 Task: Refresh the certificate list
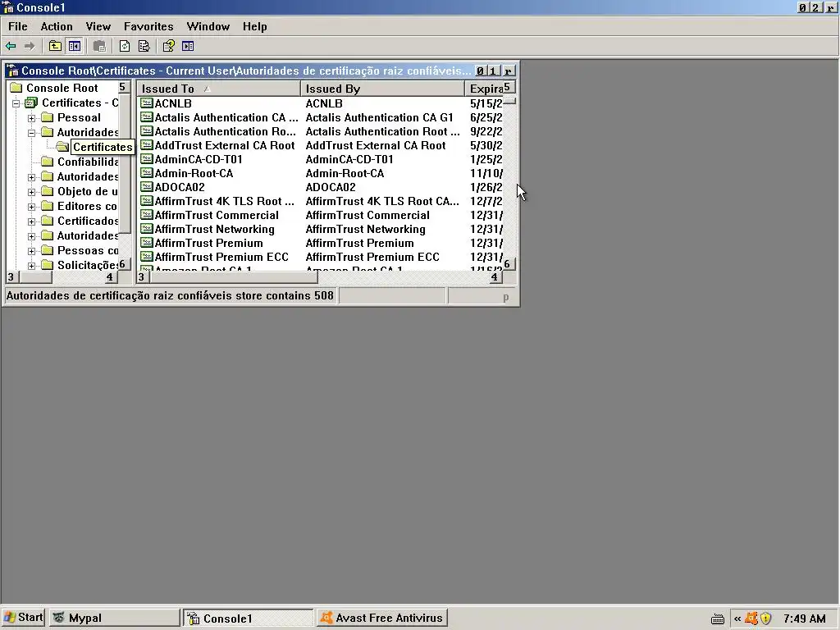[x=125, y=46]
